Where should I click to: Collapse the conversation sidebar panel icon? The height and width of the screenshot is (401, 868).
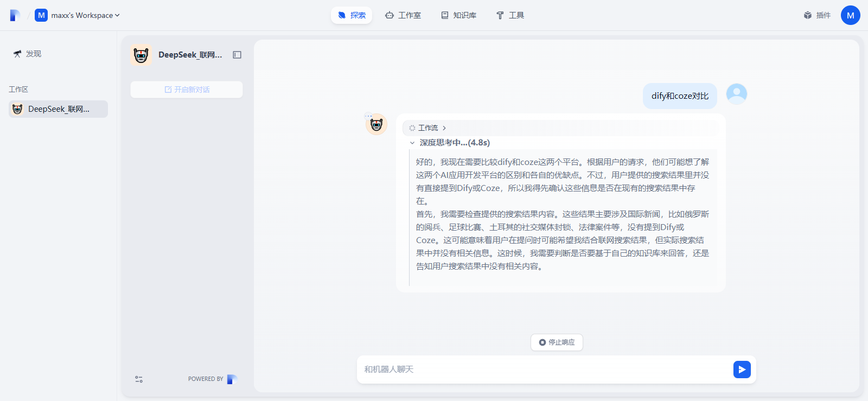pyautogui.click(x=237, y=55)
